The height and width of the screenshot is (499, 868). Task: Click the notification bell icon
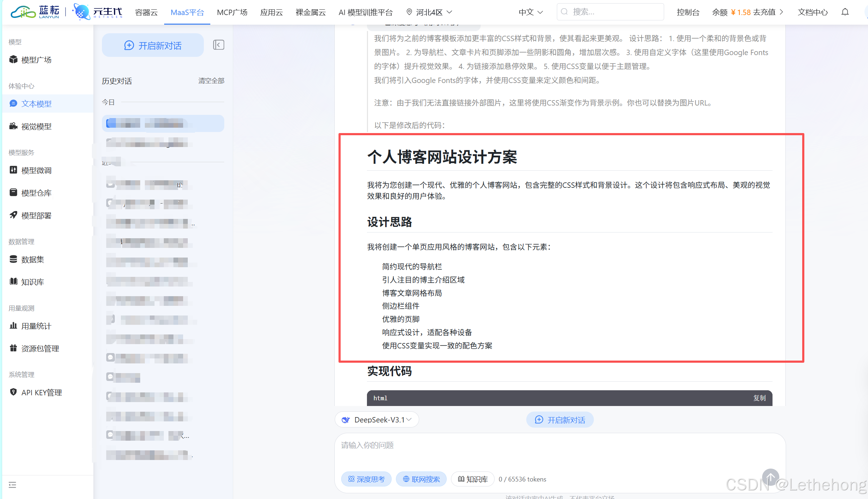tap(845, 12)
